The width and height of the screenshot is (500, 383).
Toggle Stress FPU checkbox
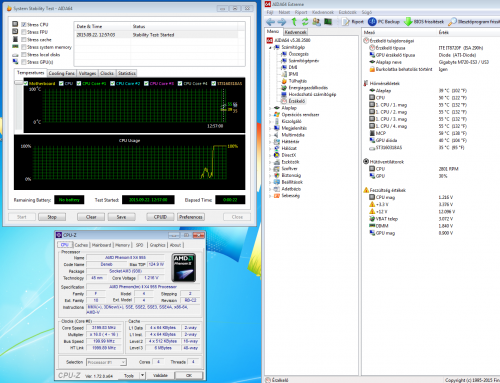[24, 32]
